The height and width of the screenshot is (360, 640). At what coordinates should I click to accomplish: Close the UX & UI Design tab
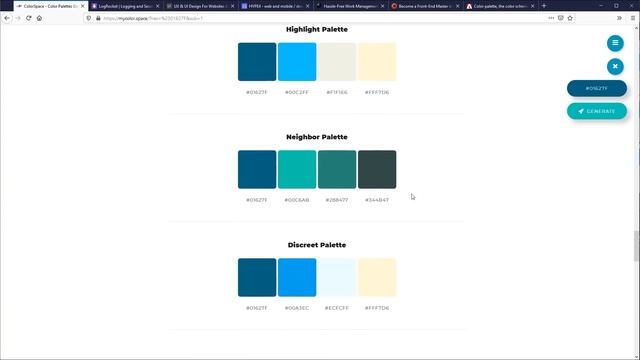(x=233, y=6)
